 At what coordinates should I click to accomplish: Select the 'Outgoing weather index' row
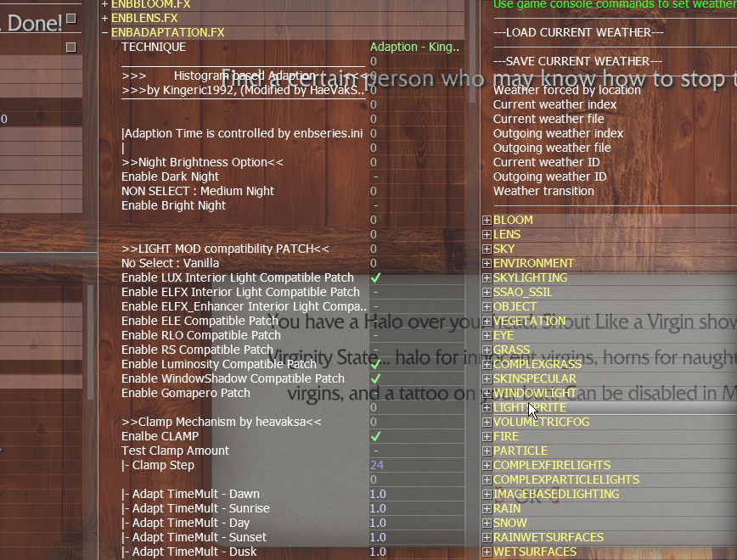tap(558, 133)
